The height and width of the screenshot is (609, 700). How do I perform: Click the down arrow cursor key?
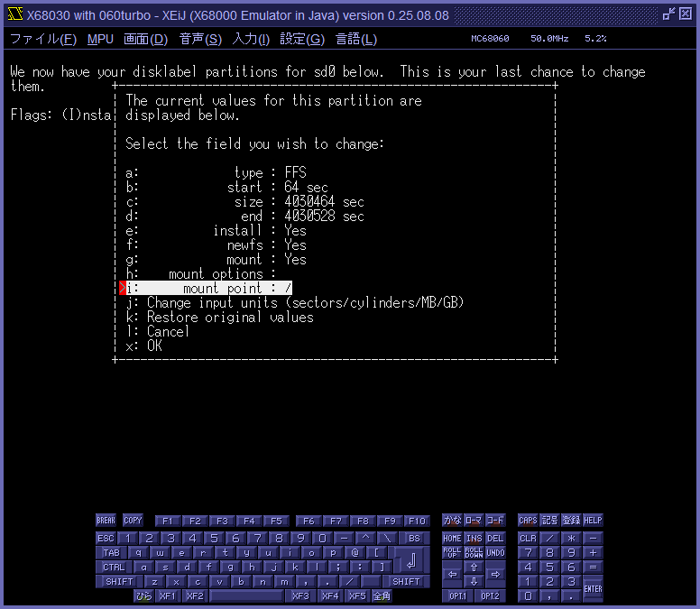pyautogui.click(x=474, y=581)
